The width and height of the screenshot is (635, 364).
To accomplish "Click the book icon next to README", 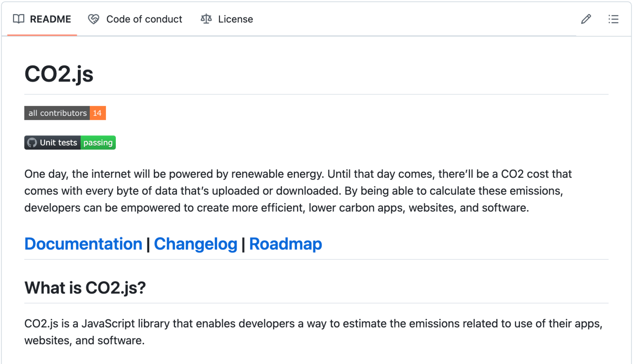I will 19,19.
